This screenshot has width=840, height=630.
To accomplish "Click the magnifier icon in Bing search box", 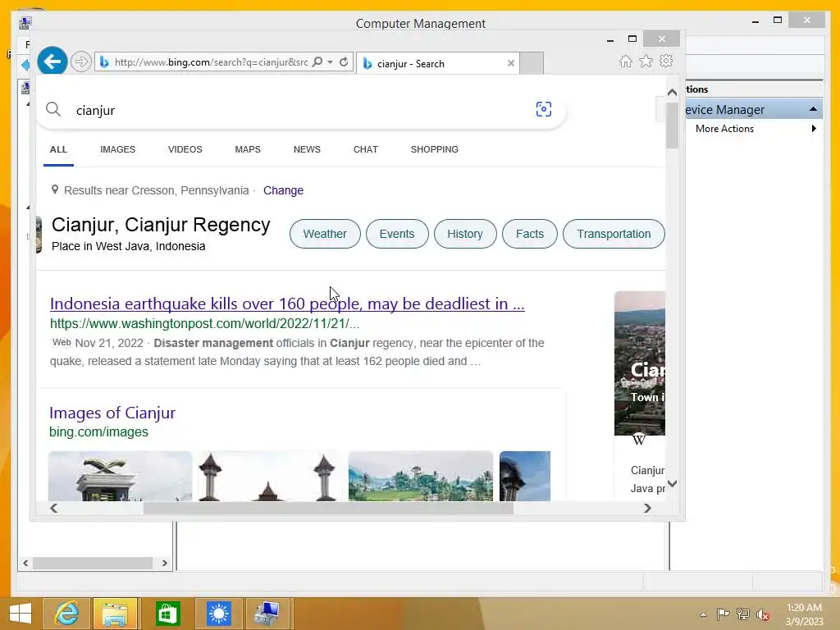I will 53,109.
